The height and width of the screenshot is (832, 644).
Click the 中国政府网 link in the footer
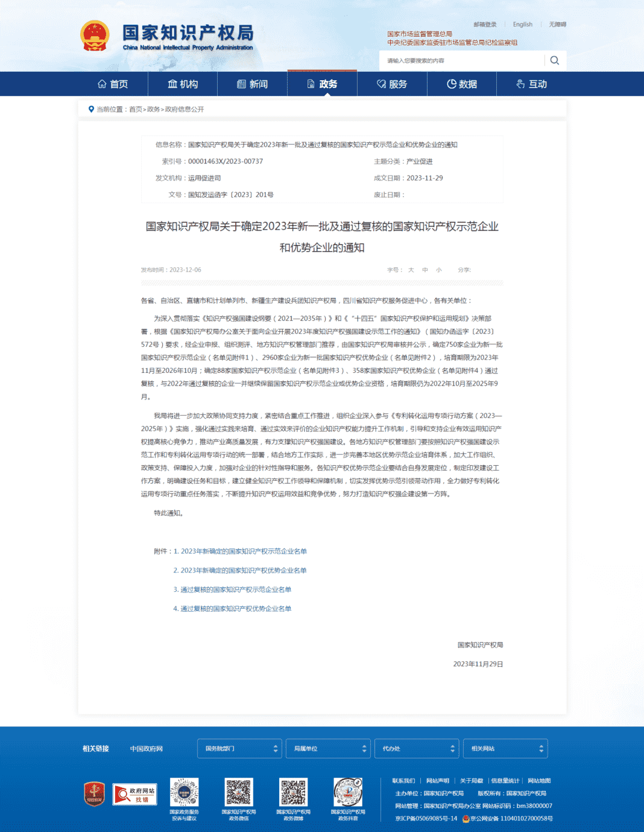click(x=147, y=749)
